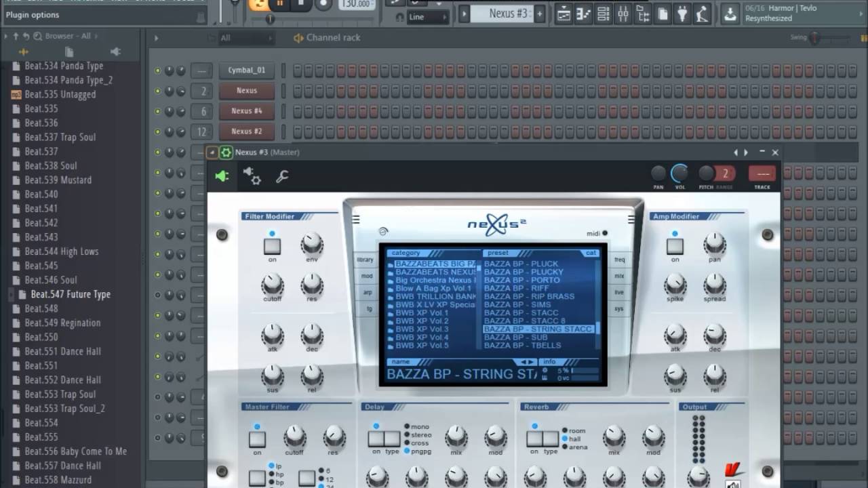Click the previous-pattern arrow left of Nexus #3
This screenshot has width=868, height=488.
coord(465,14)
